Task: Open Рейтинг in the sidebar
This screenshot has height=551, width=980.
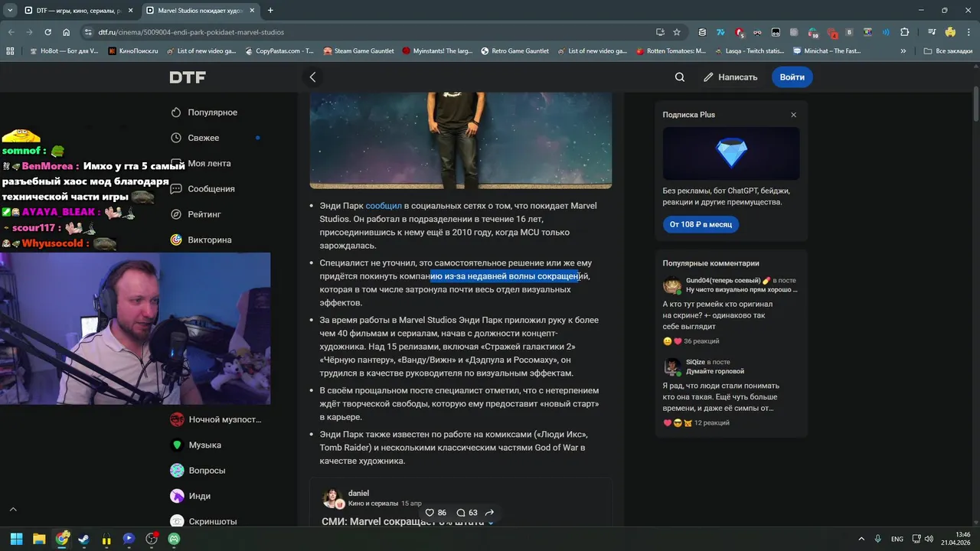Action: point(204,214)
